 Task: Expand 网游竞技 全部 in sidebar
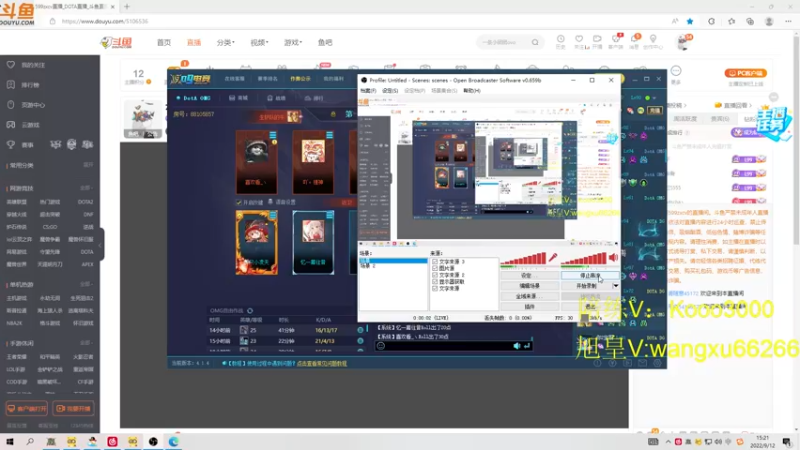coord(88,188)
